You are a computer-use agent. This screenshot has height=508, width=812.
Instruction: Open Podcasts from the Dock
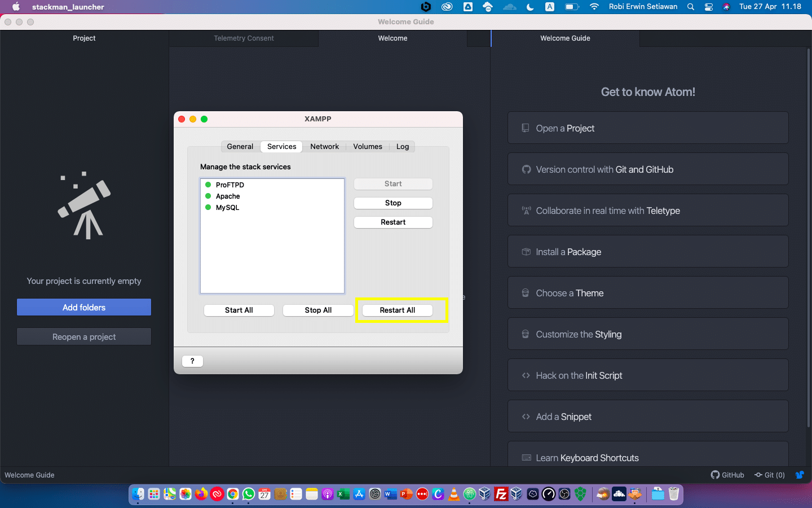[x=328, y=494]
